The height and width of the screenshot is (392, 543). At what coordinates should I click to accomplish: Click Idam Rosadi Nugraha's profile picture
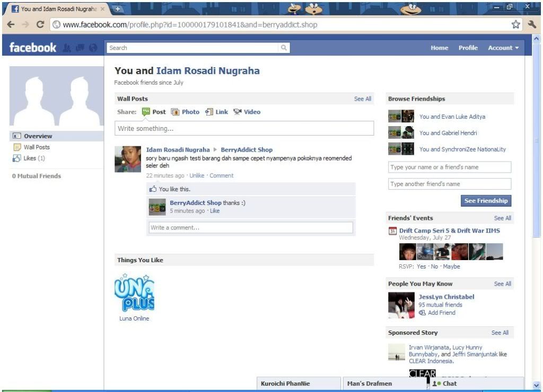pyautogui.click(x=128, y=159)
